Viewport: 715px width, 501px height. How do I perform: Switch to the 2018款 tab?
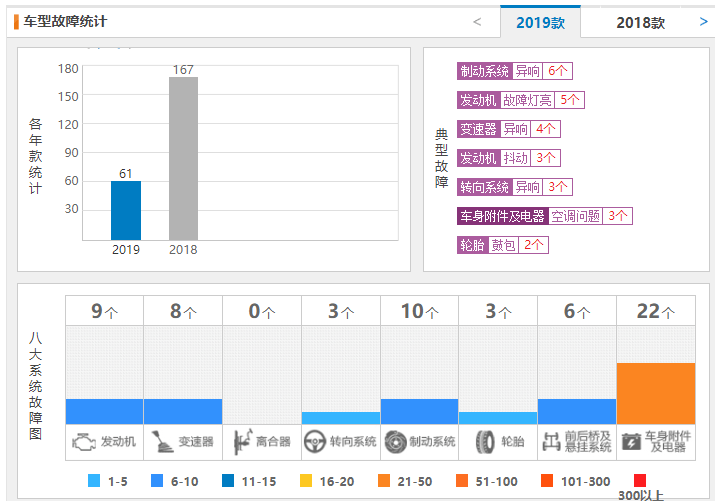point(640,22)
